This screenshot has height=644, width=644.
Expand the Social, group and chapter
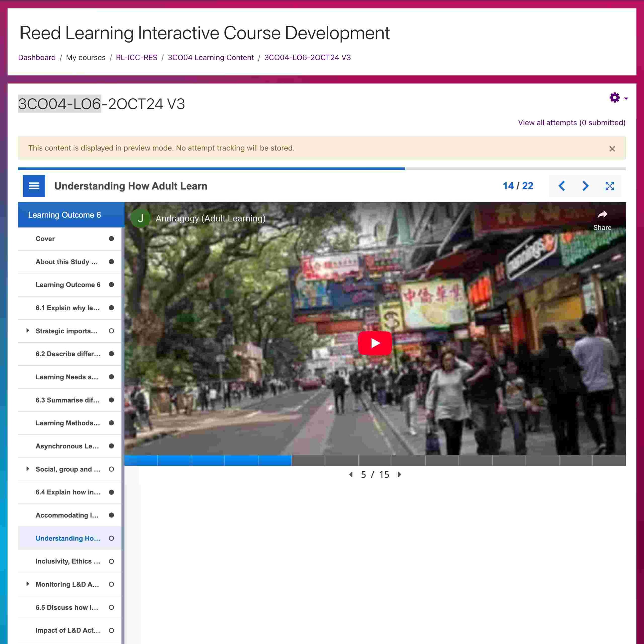coord(28,469)
